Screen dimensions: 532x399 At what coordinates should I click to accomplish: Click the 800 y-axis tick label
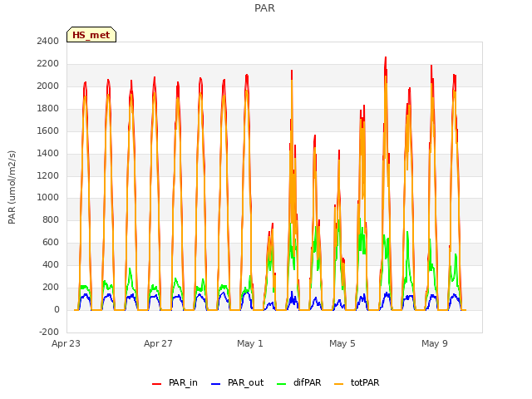(51, 220)
